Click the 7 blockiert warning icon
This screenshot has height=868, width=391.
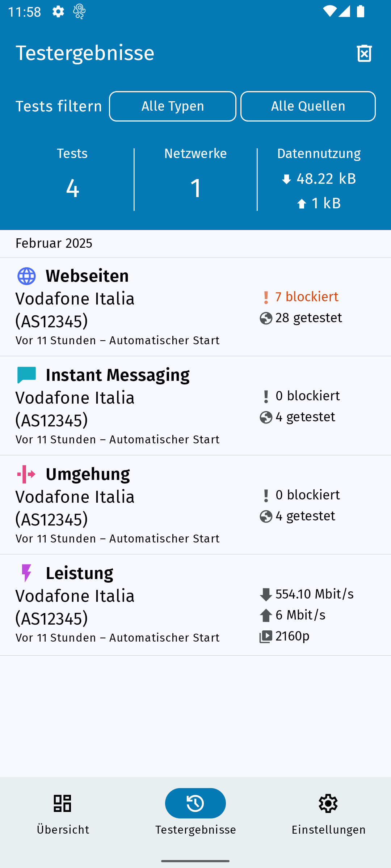tap(266, 298)
